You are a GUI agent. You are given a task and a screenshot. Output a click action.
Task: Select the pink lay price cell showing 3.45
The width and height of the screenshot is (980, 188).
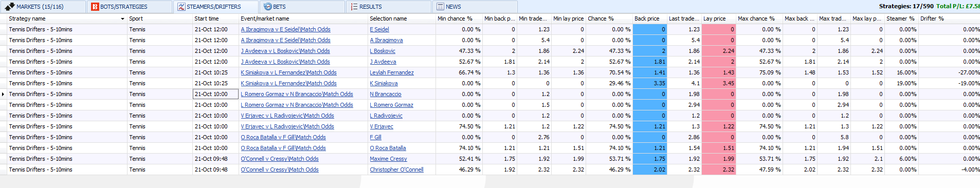tap(719, 83)
